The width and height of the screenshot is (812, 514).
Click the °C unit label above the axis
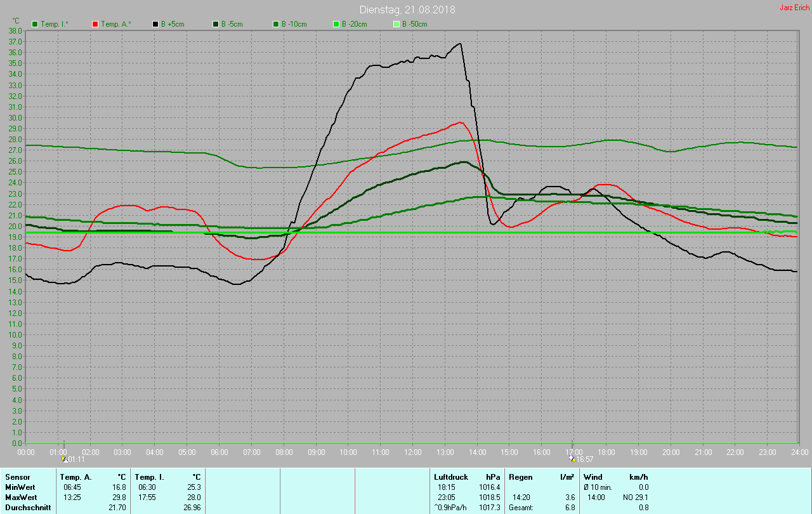click(x=16, y=21)
